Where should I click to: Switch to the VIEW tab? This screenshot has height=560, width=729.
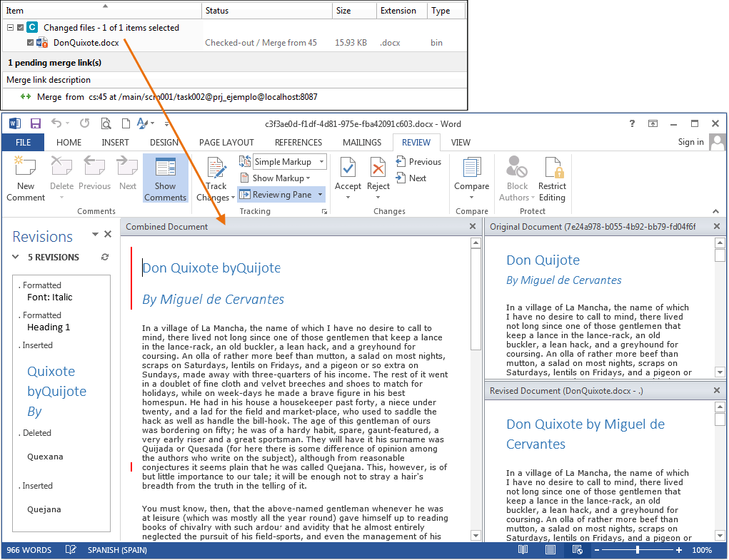[x=461, y=143]
